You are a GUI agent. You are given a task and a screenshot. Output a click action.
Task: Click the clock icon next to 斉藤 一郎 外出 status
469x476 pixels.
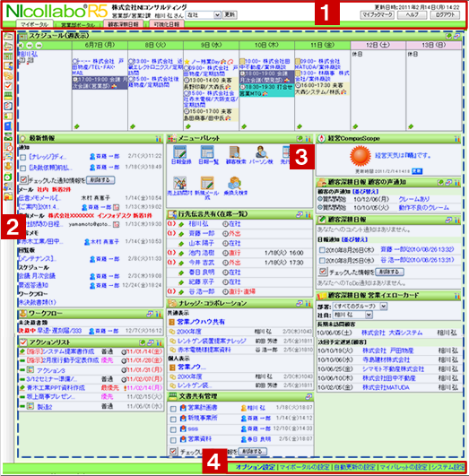point(225,233)
